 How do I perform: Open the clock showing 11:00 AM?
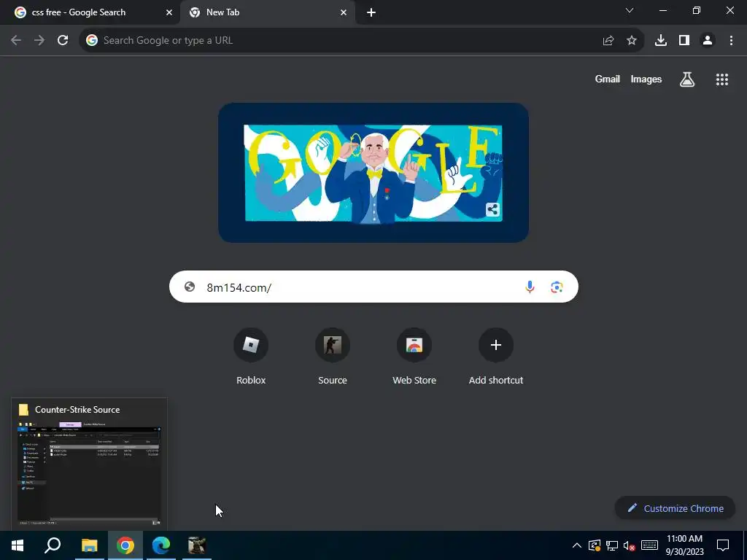(684, 545)
